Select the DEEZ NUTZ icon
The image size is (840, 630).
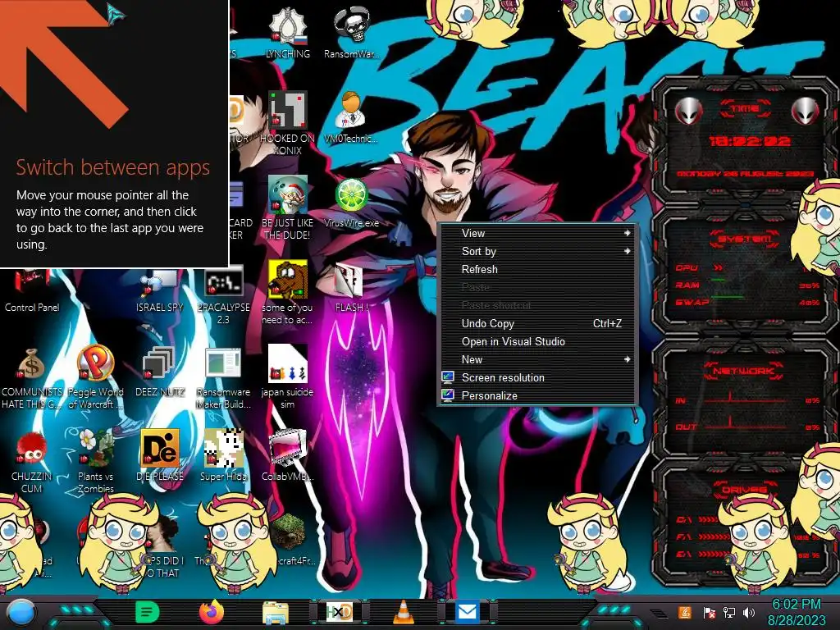(x=160, y=372)
